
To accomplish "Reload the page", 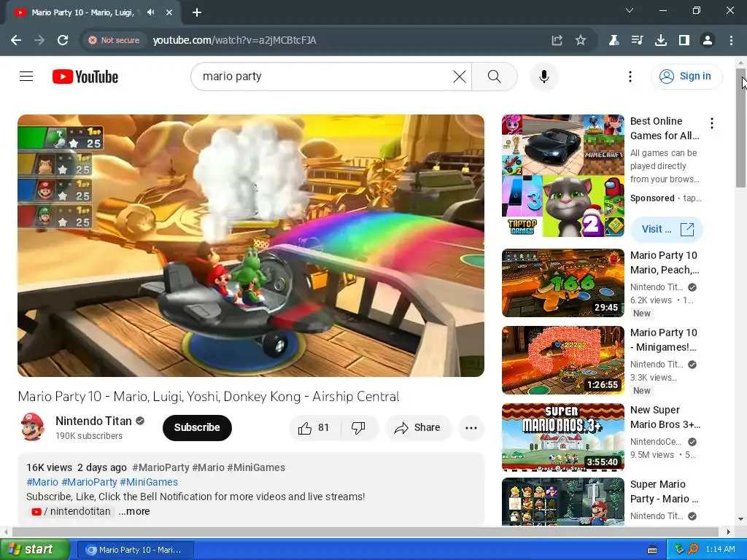I will click(x=63, y=41).
